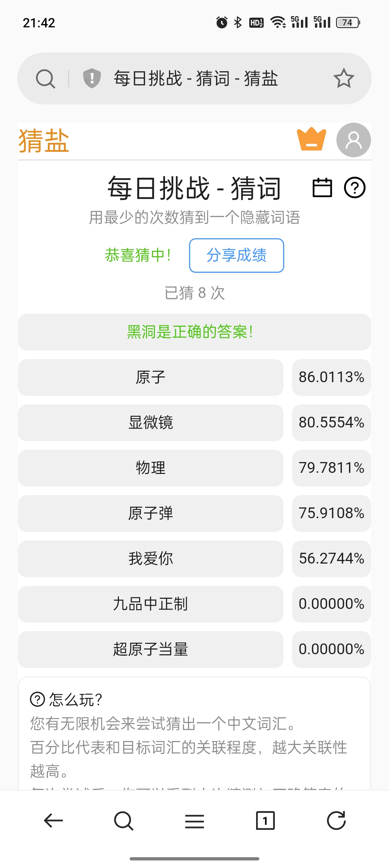Click the 猜盐 logo link
Viewport: 389px width, 868px height.
coord(44,141)
